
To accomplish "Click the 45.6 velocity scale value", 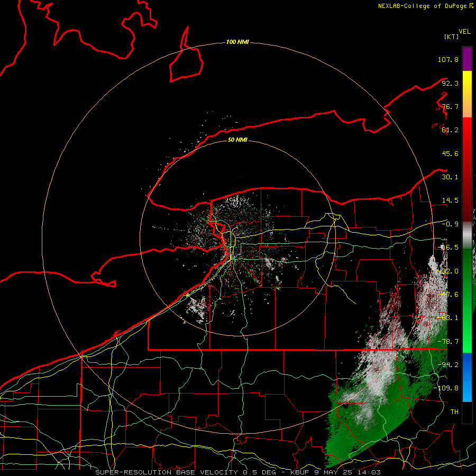I will pos(450,153).
